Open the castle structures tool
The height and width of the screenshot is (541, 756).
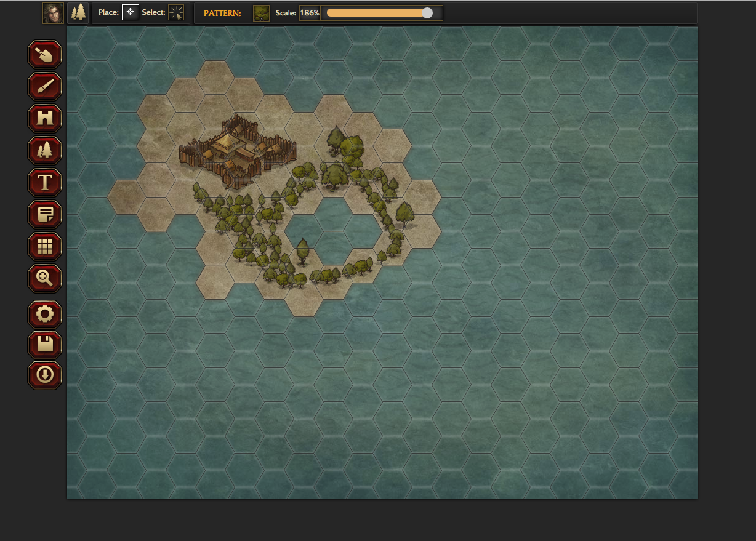45,119
